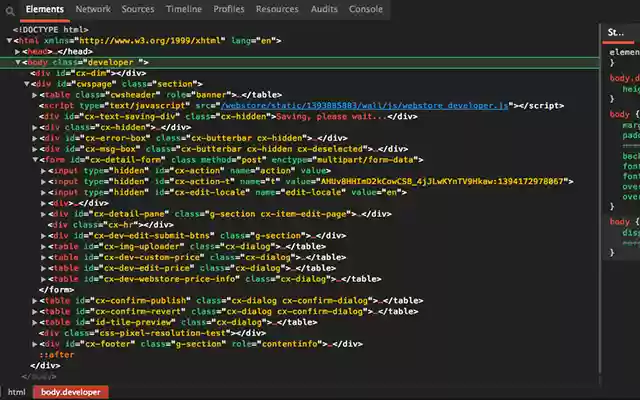Click the html breadcrumb item
This screenshot has width=640, height=400.
coord(16,392)
